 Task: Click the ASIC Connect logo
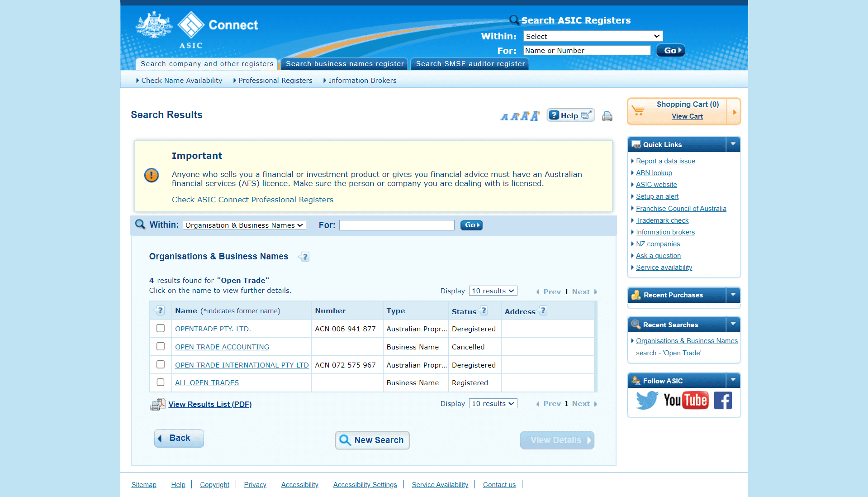(197, 30)
